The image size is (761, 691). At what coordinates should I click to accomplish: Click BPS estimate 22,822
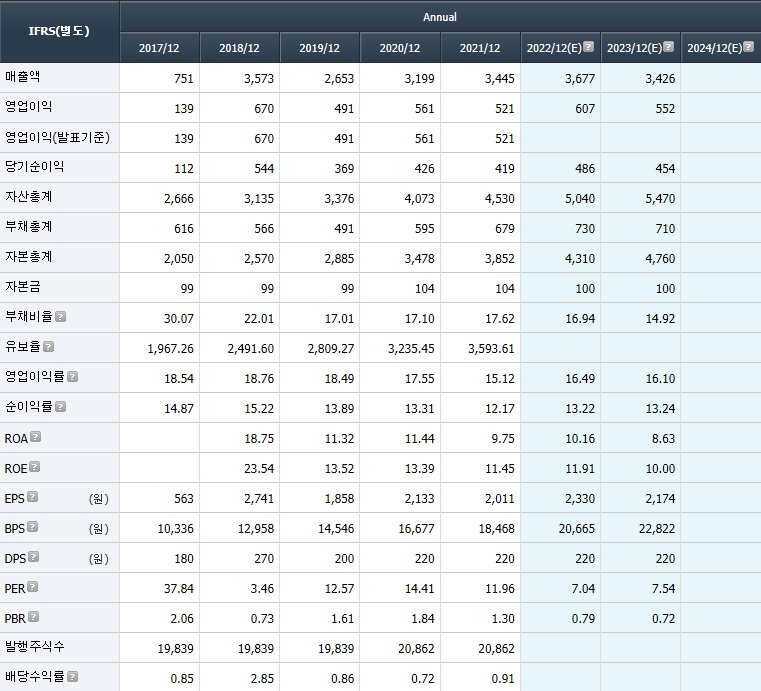(x=657, y=529)
